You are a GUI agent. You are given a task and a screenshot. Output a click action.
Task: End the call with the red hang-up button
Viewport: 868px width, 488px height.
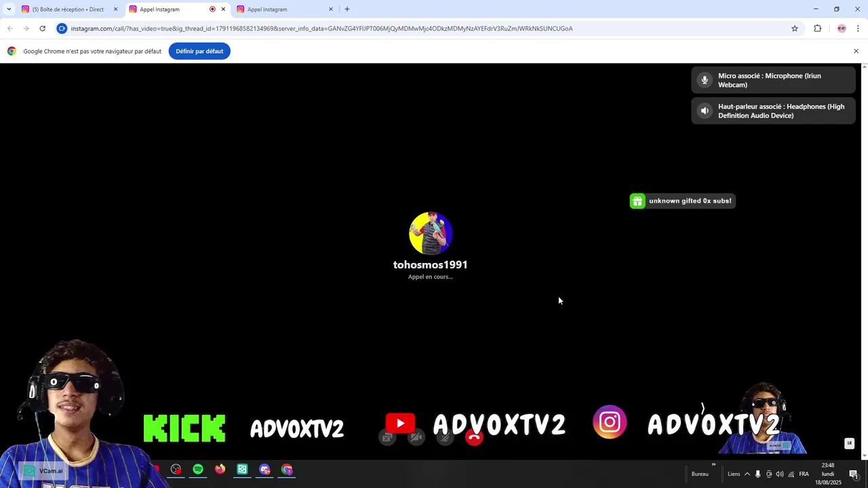pyautogui.click(x=474, y=438)
